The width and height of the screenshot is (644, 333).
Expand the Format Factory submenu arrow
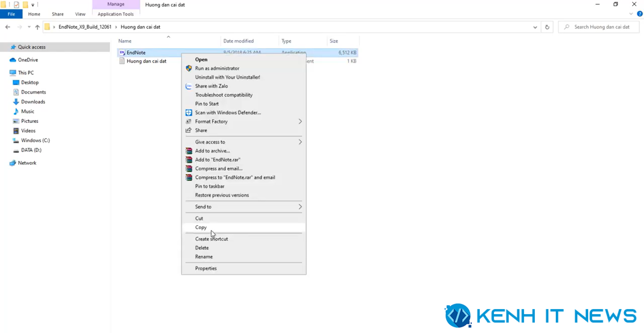pos(300,121)
